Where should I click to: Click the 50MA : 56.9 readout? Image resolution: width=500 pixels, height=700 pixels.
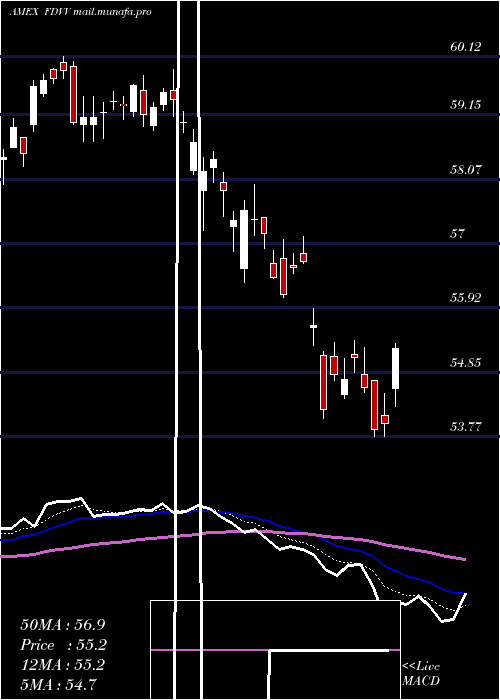point(63,625)
